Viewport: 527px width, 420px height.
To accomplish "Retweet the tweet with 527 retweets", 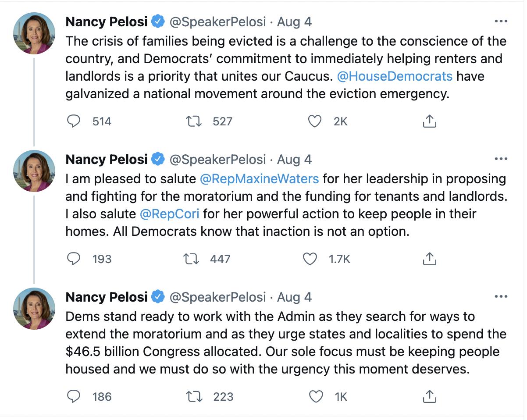I will [194, 121].
